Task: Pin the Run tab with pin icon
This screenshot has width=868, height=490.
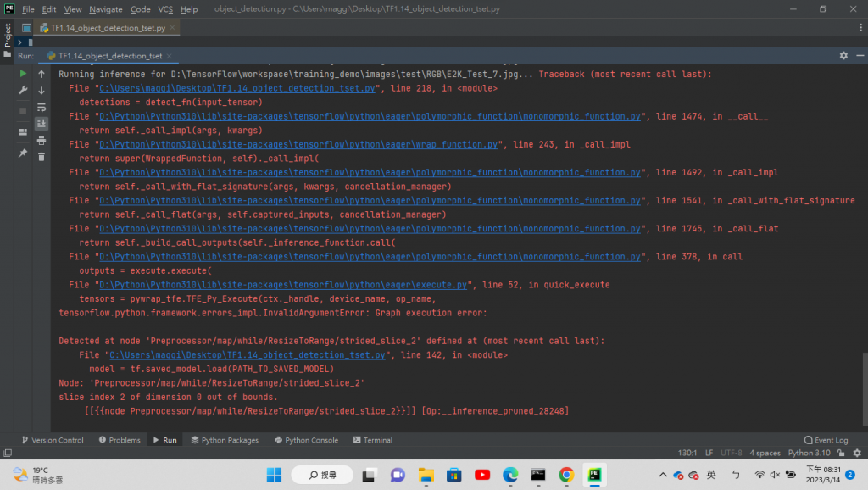Action: click(x=23, y=153)
